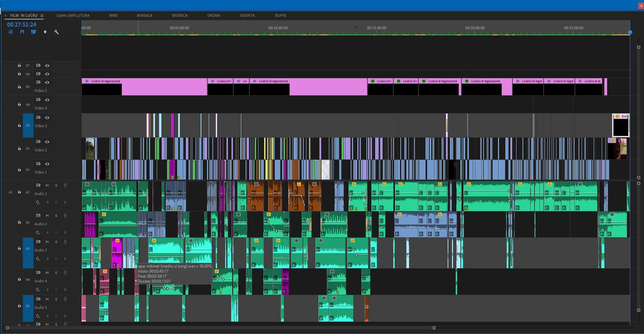Solo the Audio 3 track
This screenshot has height=334, width=644.
click(x=56, y=242)
